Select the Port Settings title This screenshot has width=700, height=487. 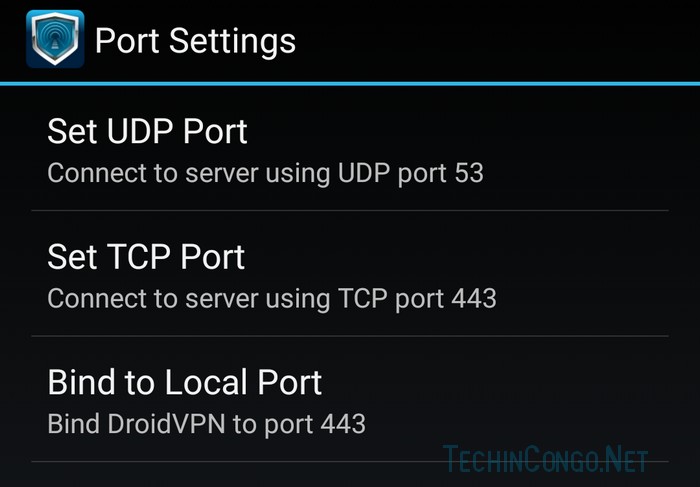tap(195, 42)
